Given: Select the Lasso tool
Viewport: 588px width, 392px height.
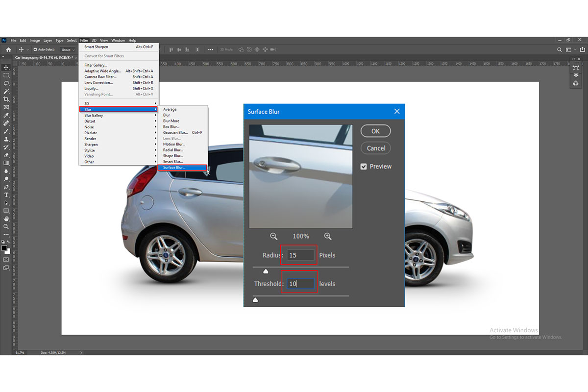Looking at the screenshot, I should pyautogui.click(x=6, y=83).
